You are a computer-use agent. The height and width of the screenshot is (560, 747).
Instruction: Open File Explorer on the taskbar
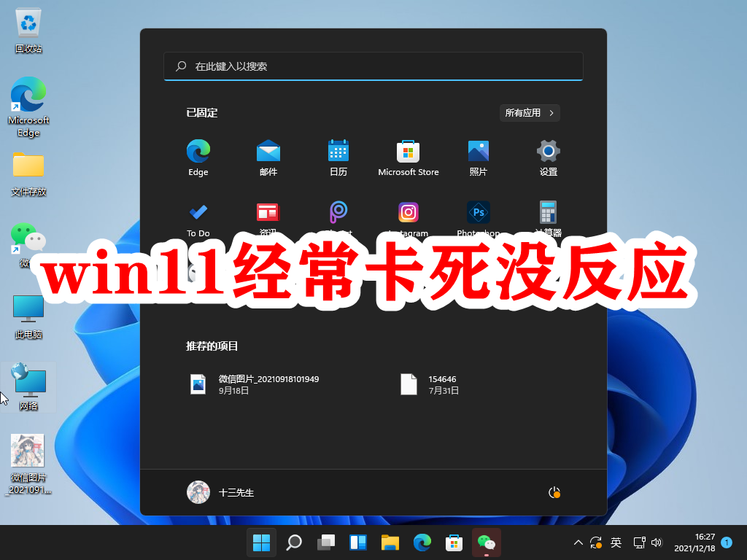390,542
